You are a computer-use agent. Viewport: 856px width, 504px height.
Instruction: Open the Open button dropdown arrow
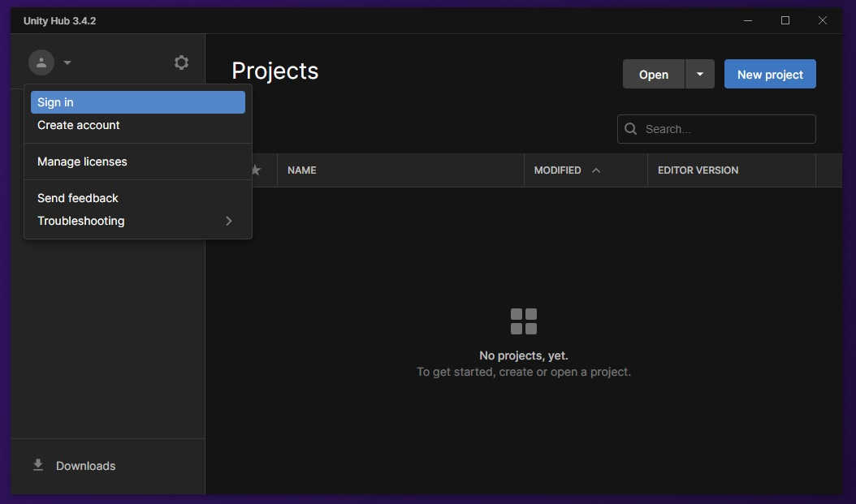tap(699, 74)
